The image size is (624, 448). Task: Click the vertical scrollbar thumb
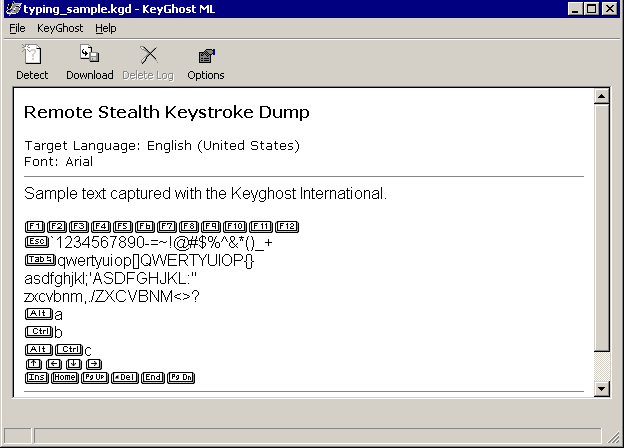coord(602,228)
